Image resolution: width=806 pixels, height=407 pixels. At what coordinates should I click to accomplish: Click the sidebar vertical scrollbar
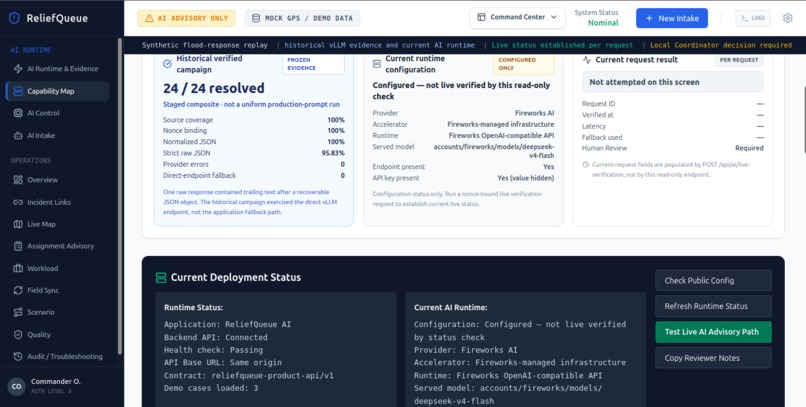(120, 195)
